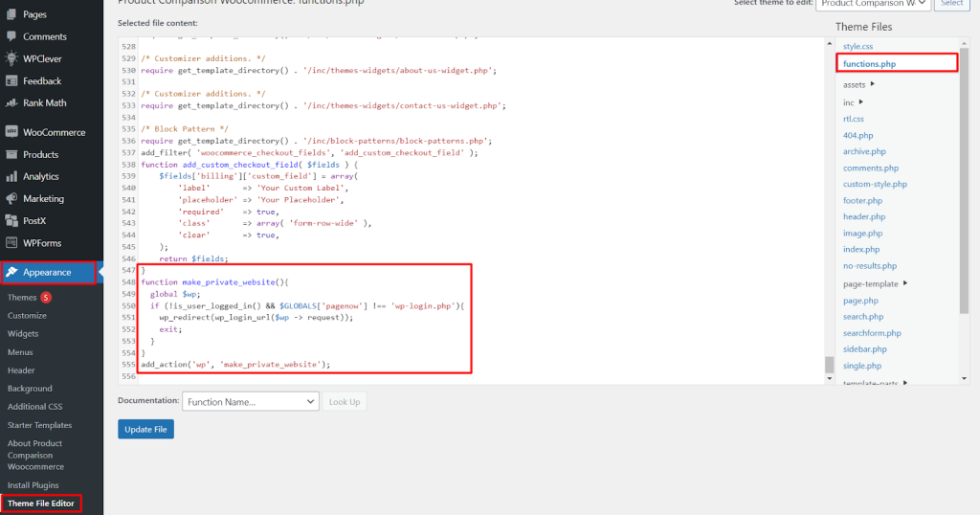The image size is (980, 515).
Task: Open Starter Templates submenu item
Action: click(39, 425)
